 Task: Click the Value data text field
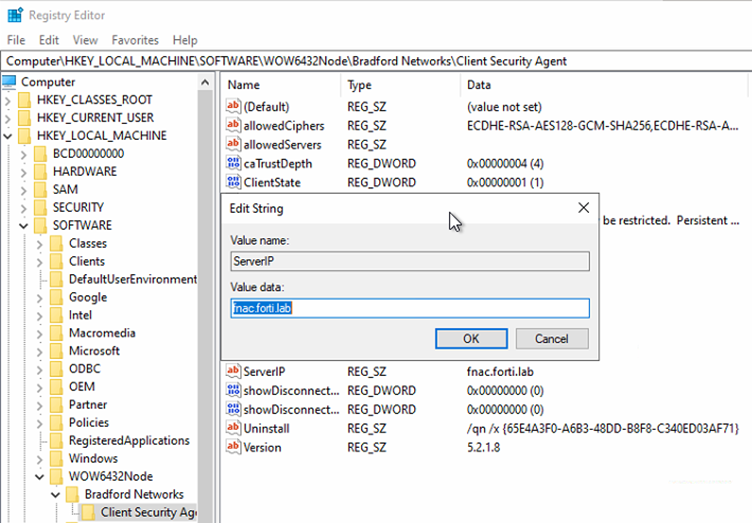[409, 308]
